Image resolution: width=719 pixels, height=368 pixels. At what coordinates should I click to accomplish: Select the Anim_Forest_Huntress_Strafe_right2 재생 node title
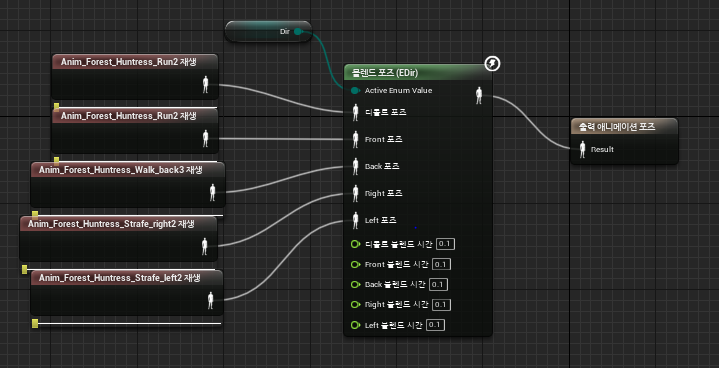click(111, 224)
